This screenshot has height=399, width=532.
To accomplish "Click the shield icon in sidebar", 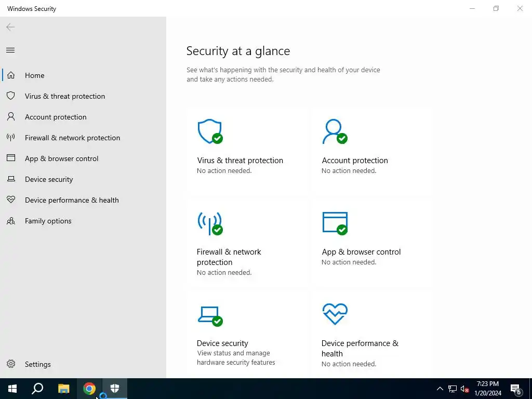I will tap(11, 96).
